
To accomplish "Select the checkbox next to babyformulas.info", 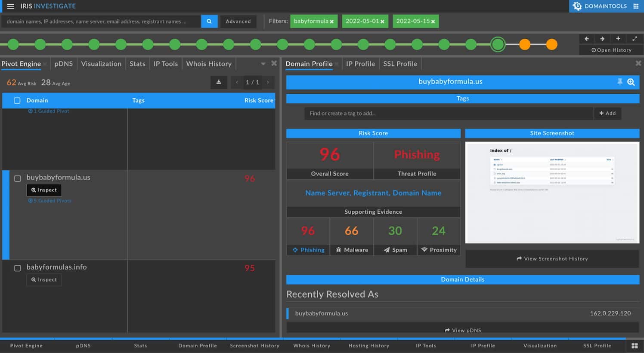I will pyautogui.click(x=18, y=267).
